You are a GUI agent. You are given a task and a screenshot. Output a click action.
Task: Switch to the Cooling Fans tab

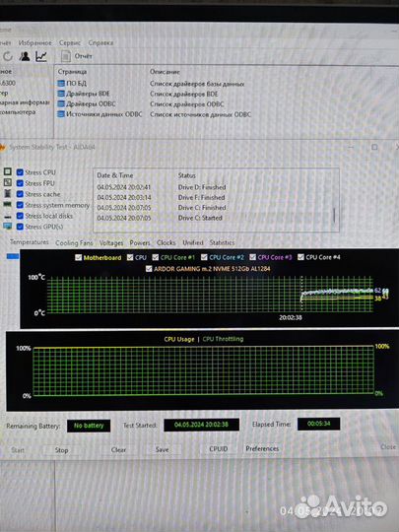coord(74,243)
